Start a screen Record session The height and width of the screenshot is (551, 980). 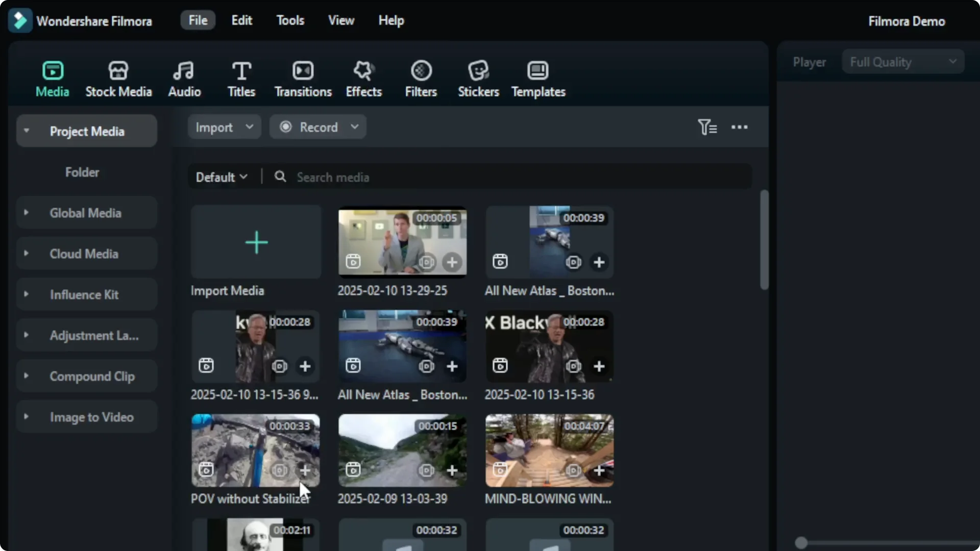[317, 127]
